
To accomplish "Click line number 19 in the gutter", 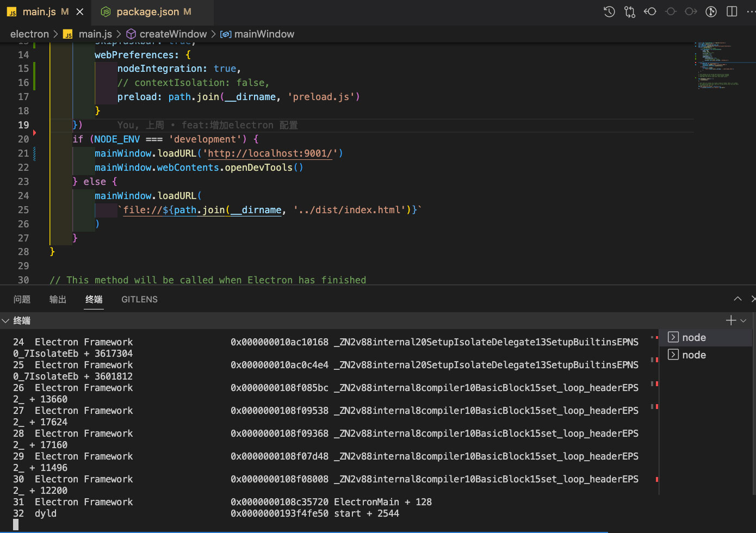I will [x=23, y=125].
